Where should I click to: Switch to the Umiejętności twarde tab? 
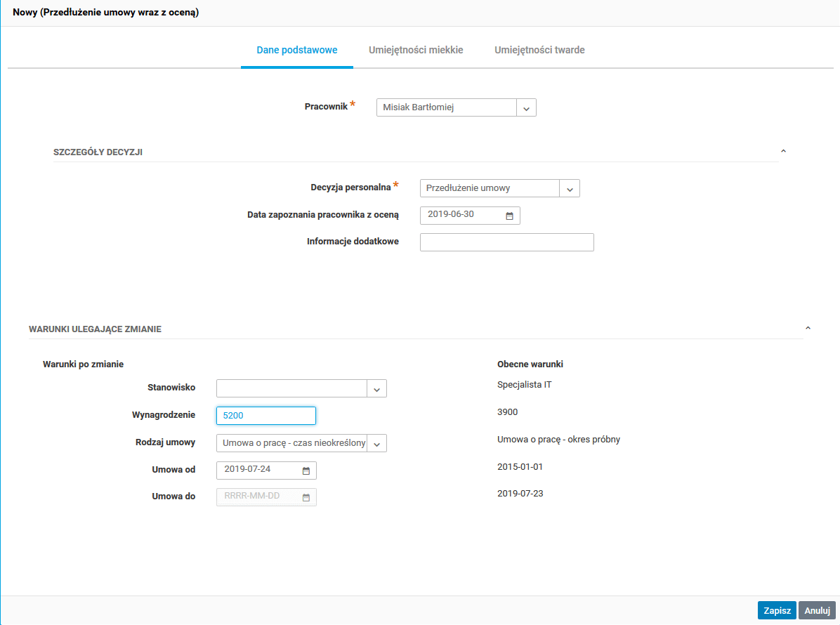[x=539, y=51]
